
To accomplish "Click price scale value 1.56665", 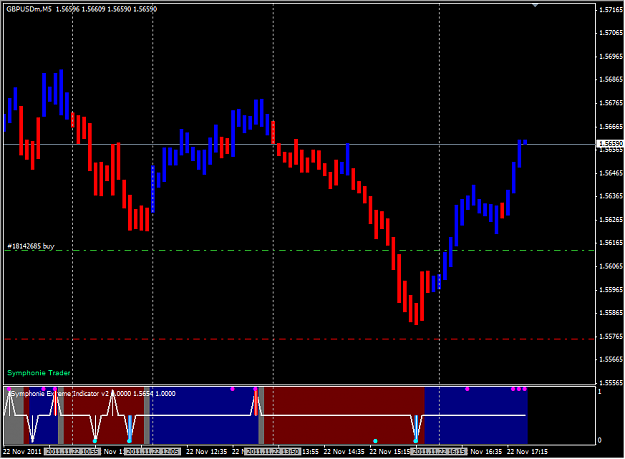I will (611, 126).
